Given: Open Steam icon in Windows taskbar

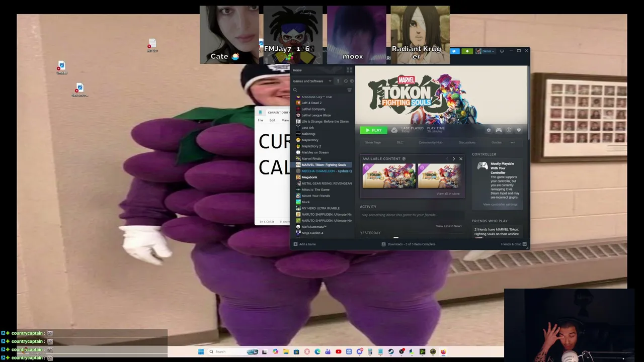Looking at the screenshot, I should [x=391, y=351].
